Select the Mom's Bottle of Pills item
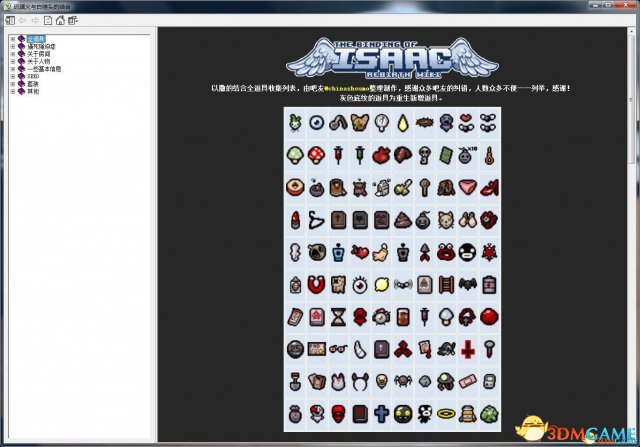This screenshot has width=640, height=447. click(468, 414)
